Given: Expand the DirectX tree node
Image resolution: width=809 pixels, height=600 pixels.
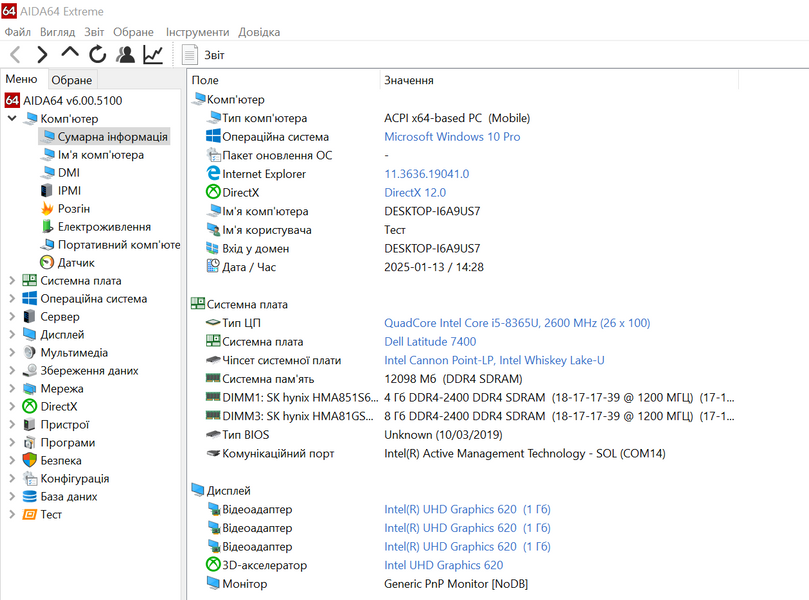Looking at the screenshot, I should (x=12, y=406).
